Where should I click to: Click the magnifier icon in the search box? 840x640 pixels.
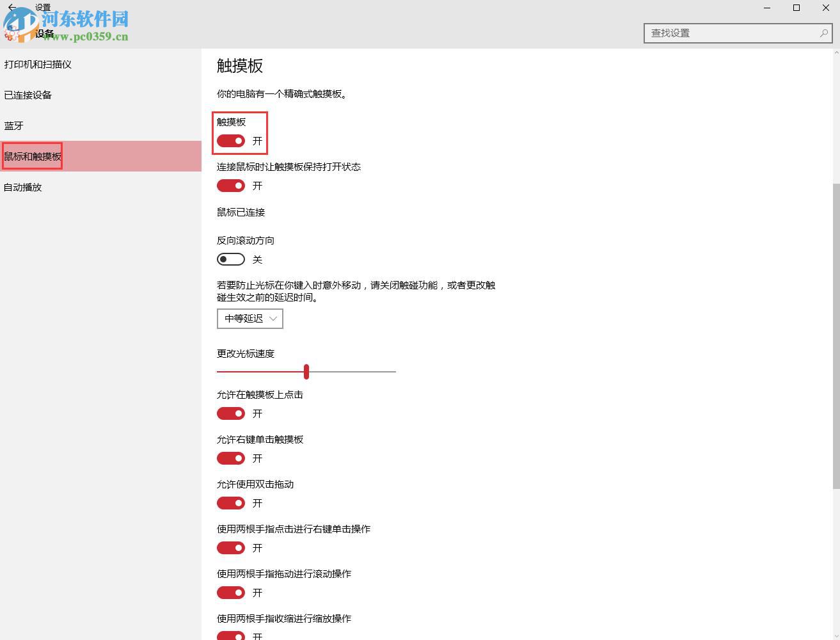824,33
